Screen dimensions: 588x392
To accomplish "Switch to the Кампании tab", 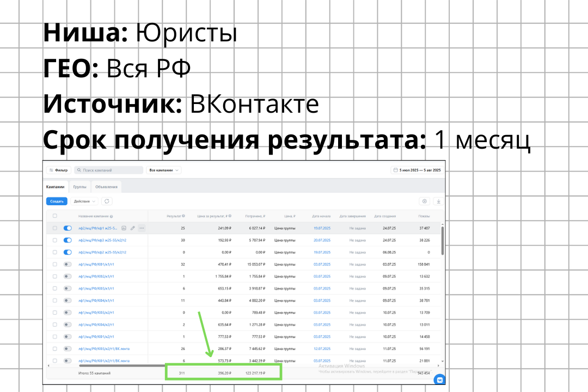I will click(x=55, y=187).
